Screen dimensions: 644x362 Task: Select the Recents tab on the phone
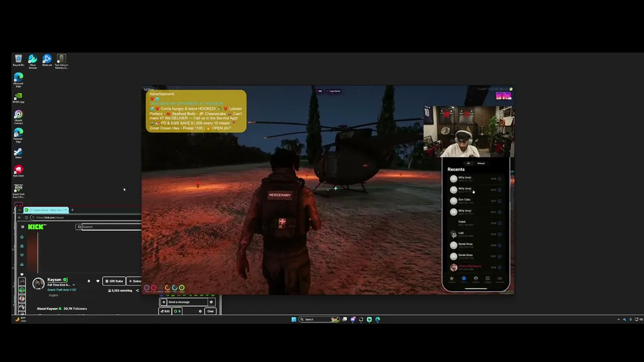(x=464, y=279)
